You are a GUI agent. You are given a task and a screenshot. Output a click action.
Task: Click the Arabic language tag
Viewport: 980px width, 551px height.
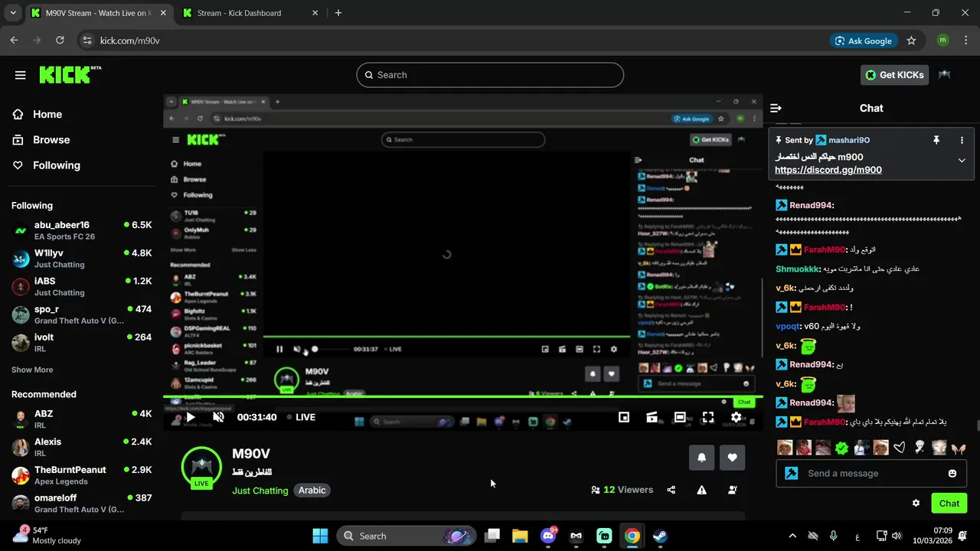tap(312, 491)
